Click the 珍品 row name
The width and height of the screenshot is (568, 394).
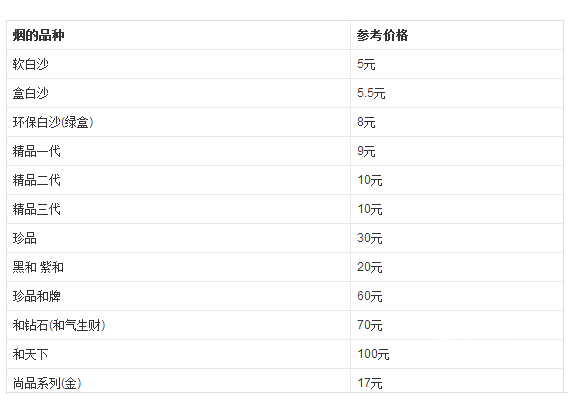(x=25, y=238)
